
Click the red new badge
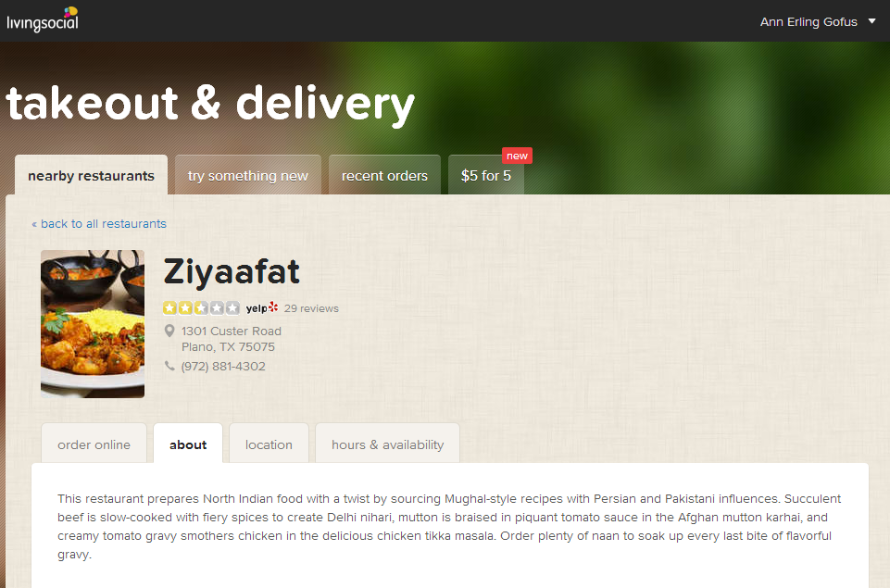coord(517,156)
